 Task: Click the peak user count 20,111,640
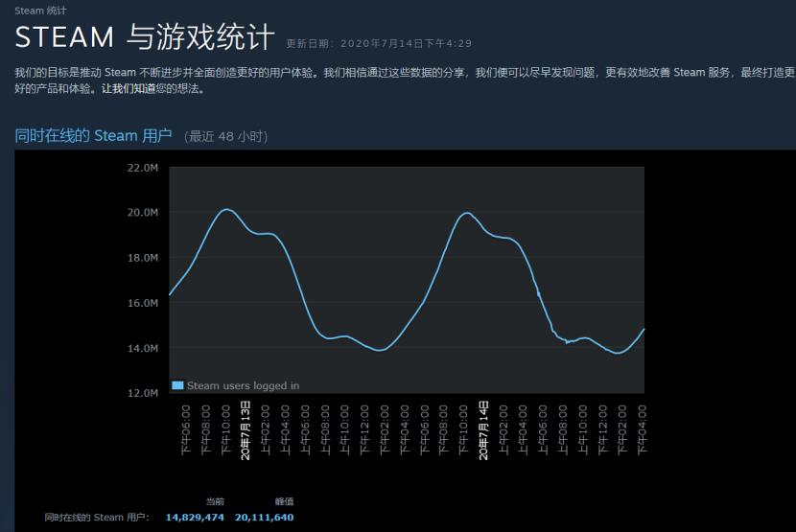click(x=264, y=518)
